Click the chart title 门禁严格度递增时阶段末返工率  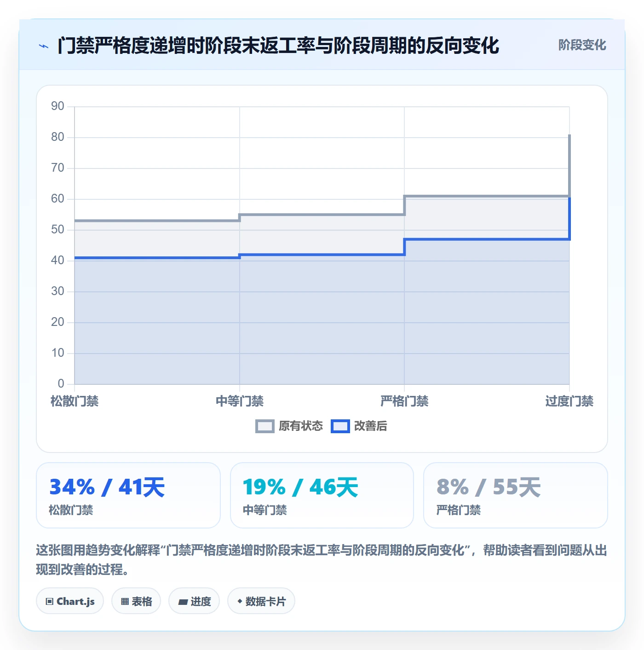[x=278, y=46]
